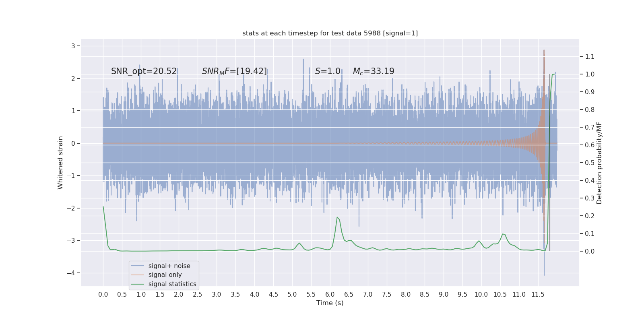This screenshot has width=644, height=322.
Task: Click the green peak near 6.2 seconds
Action: pyautogui.click(x=337, y=217)
